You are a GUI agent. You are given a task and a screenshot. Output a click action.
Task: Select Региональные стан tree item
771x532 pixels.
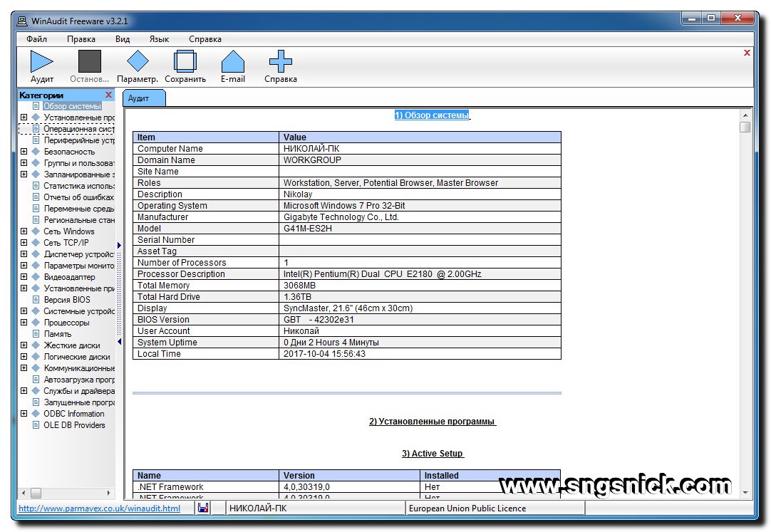(78, 219)
